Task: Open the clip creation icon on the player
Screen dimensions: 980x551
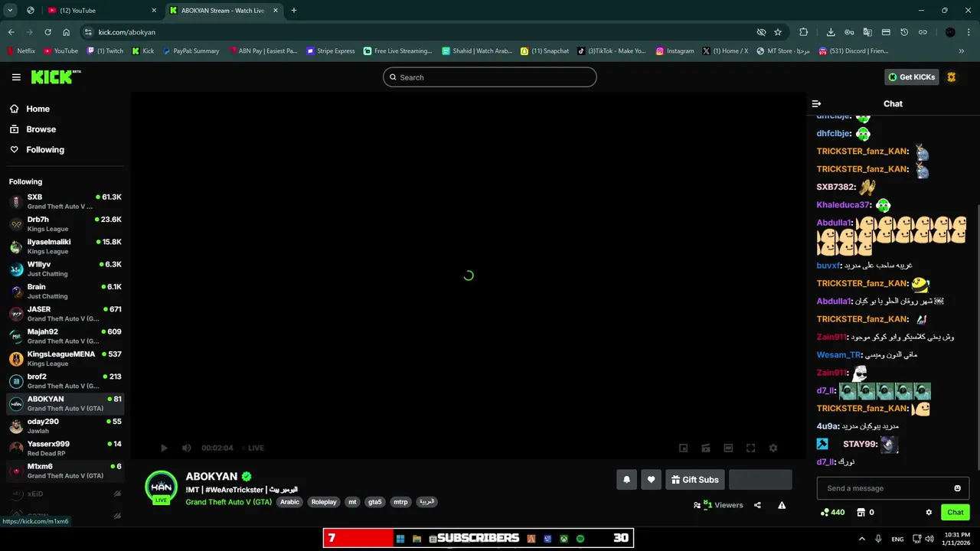Action: pos(706,448)
